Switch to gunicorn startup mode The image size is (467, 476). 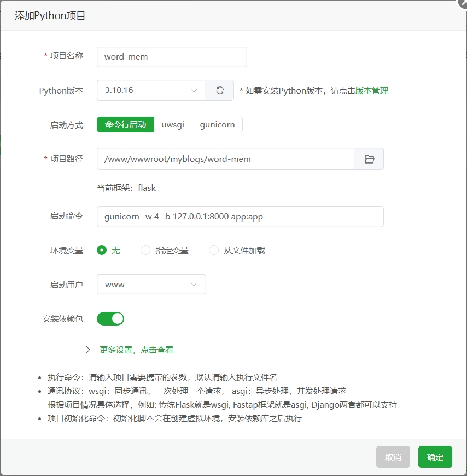point(217,125)
